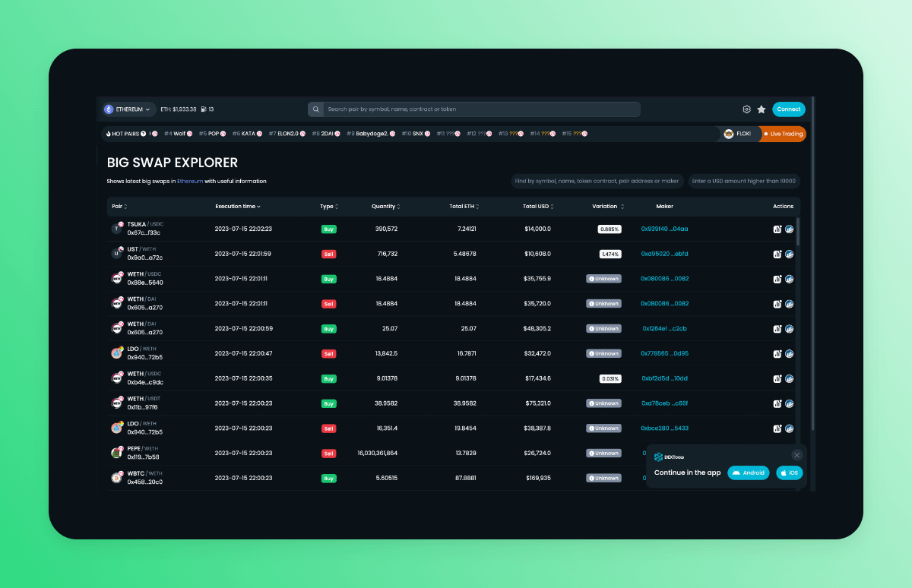The image size is (912, 588).
Task: Open chart icon for LDO sell row at 22:00:47
Action: pos(777,353)
